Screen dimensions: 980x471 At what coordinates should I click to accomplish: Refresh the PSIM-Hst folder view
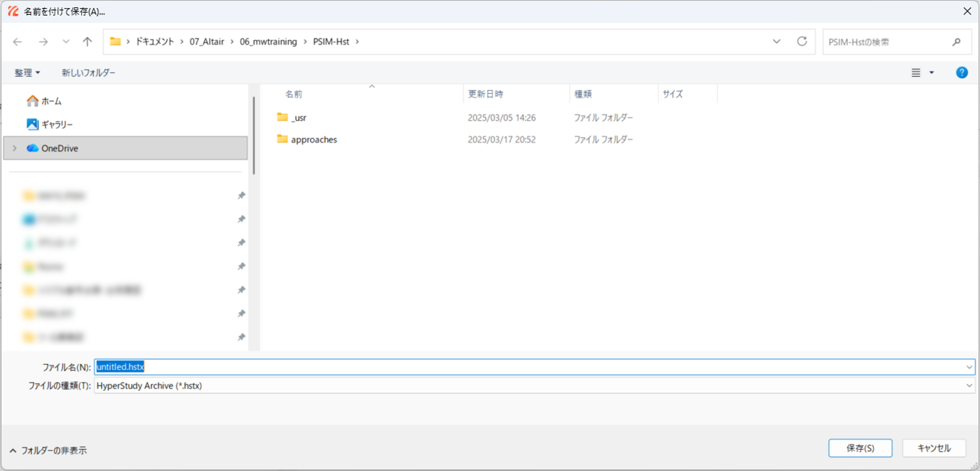tap(802, 42)
